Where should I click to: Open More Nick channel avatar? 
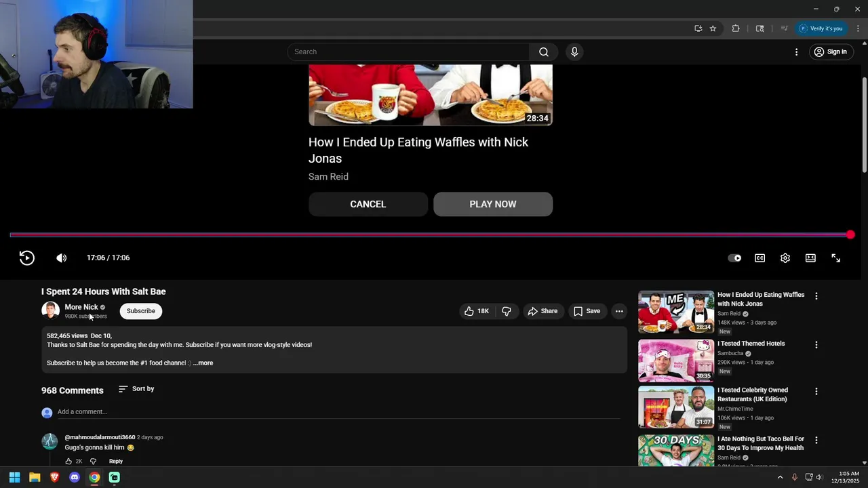pos(50,310)
